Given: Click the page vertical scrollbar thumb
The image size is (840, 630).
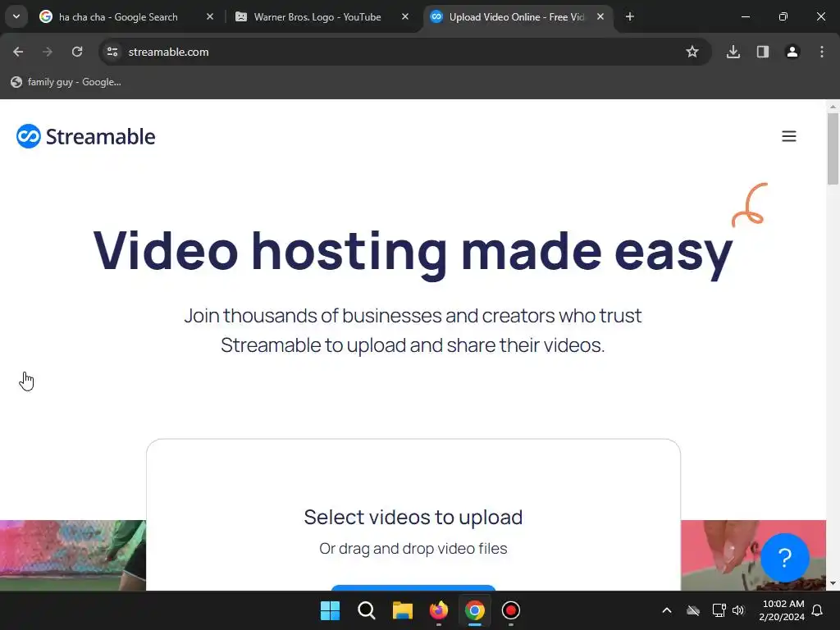Looking at the screenshot, I should (833, 148).
